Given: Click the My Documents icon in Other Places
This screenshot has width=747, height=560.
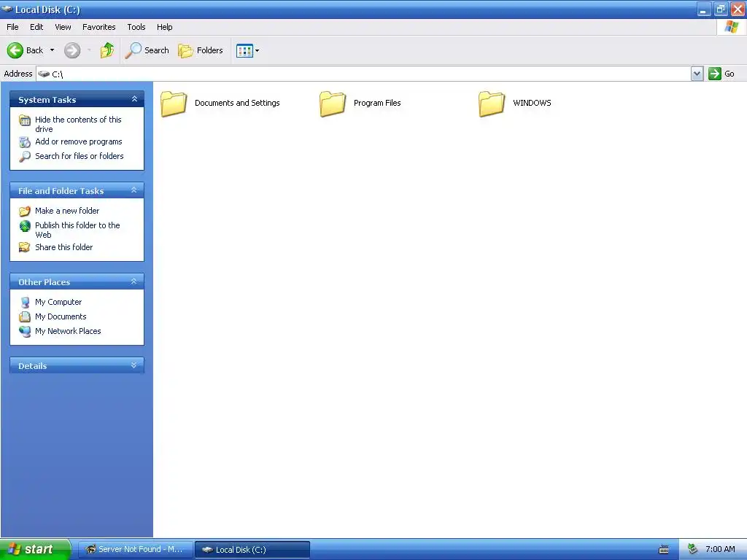Looking at the screenshot, I should [25, 316].
